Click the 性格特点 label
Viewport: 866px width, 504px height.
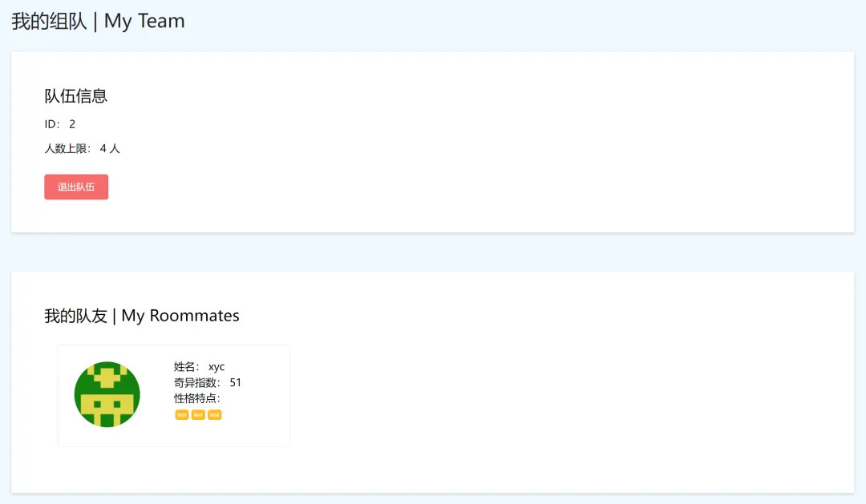(197, 398)
